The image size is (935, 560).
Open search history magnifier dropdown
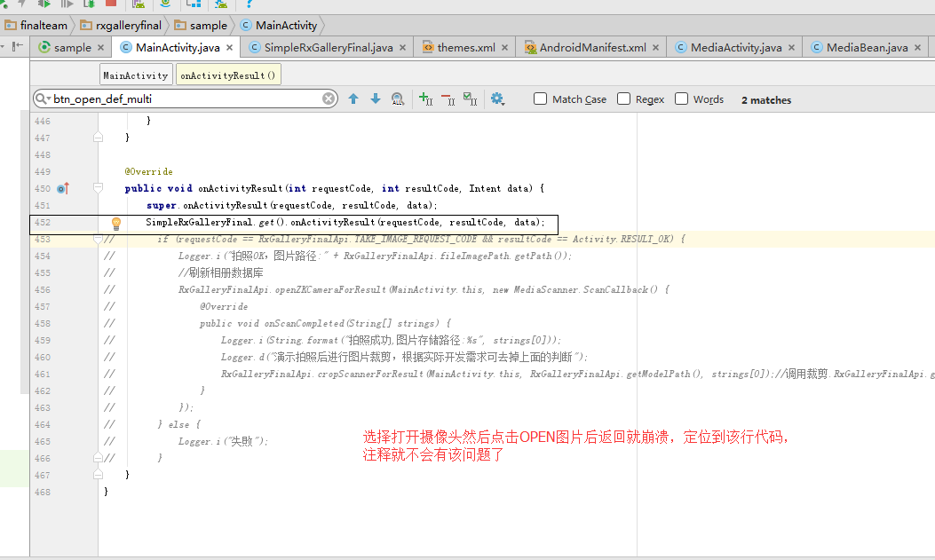click(43, 99)
